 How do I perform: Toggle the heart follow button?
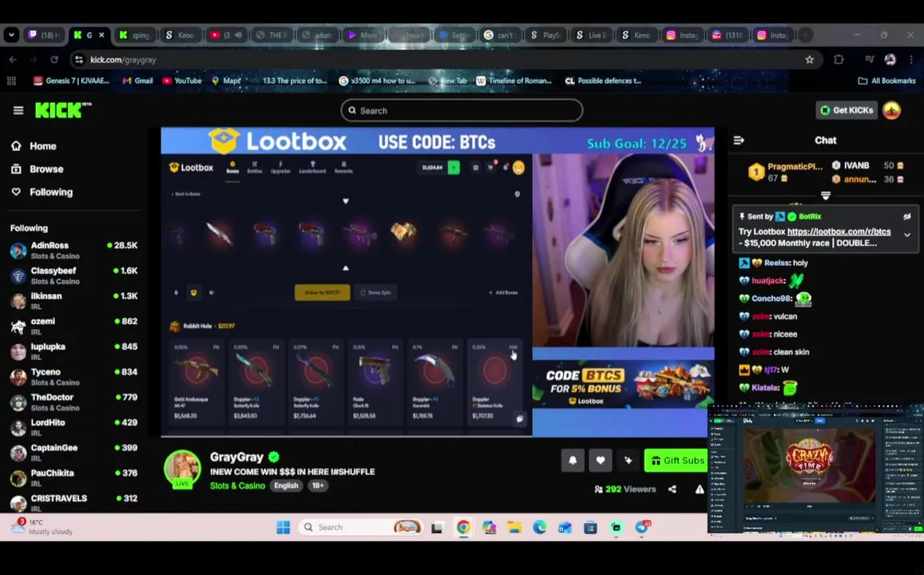(600, 460)
